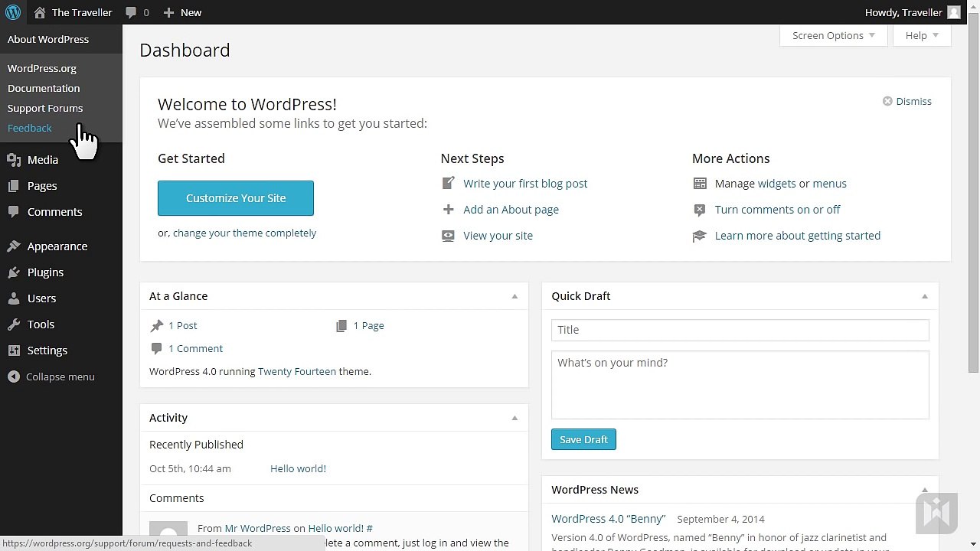Click the bubble icon next to 1 Comment
980x551 pixels.
point(157,348)
